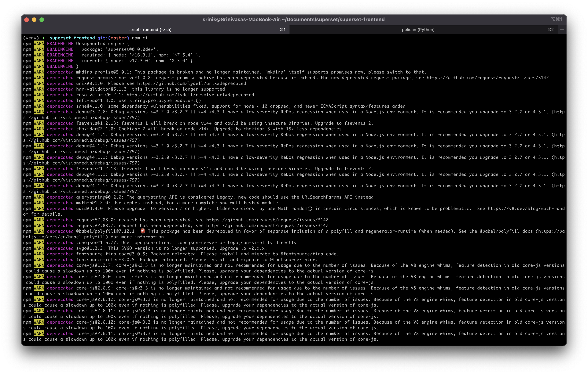Click the ⌘1 shortcut label on first tab
Image resolution: width=588 pixels, height=374 pixels.
[282, 30]
